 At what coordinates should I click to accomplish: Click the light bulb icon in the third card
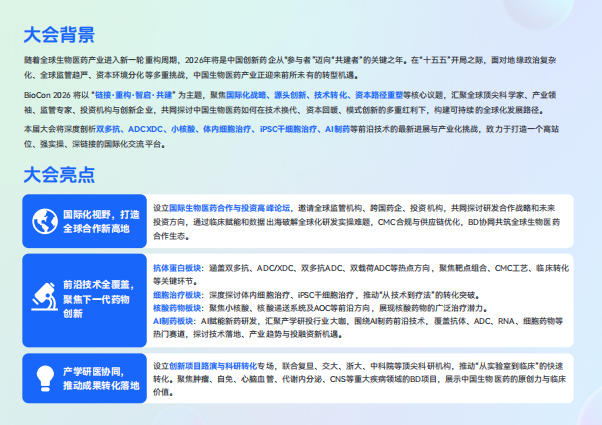coord(45,378)
